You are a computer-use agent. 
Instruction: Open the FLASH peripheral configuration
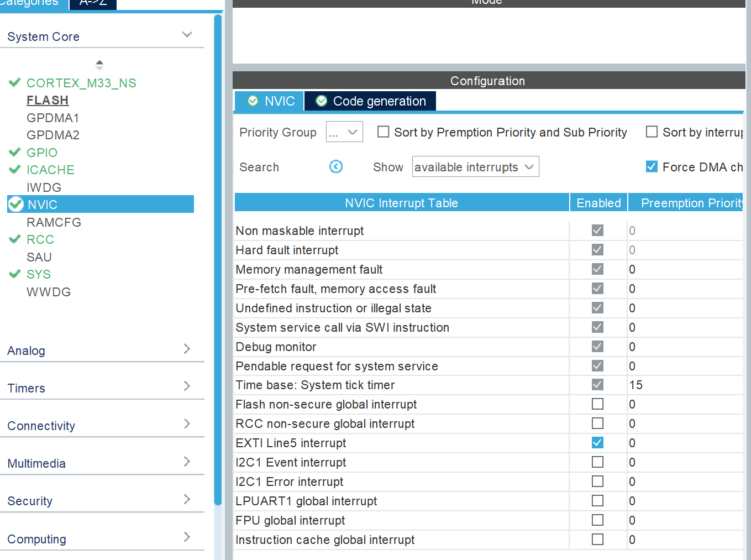tap(48, 100)
